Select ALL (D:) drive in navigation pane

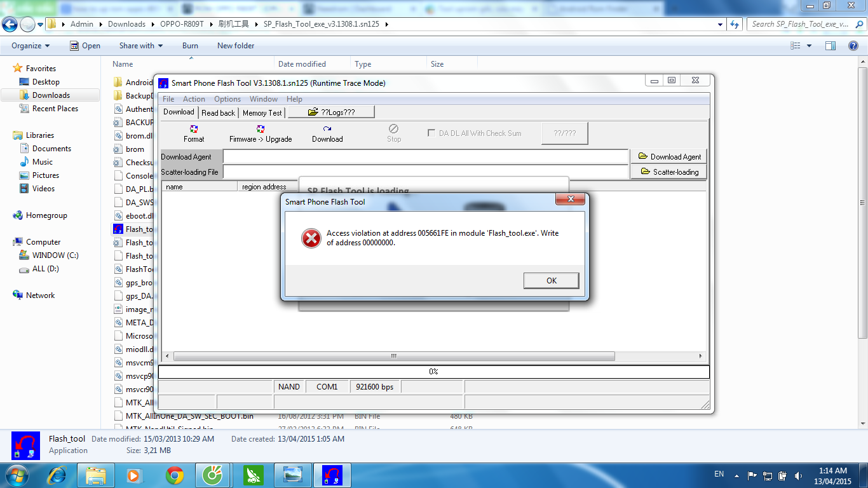[45, 269]
